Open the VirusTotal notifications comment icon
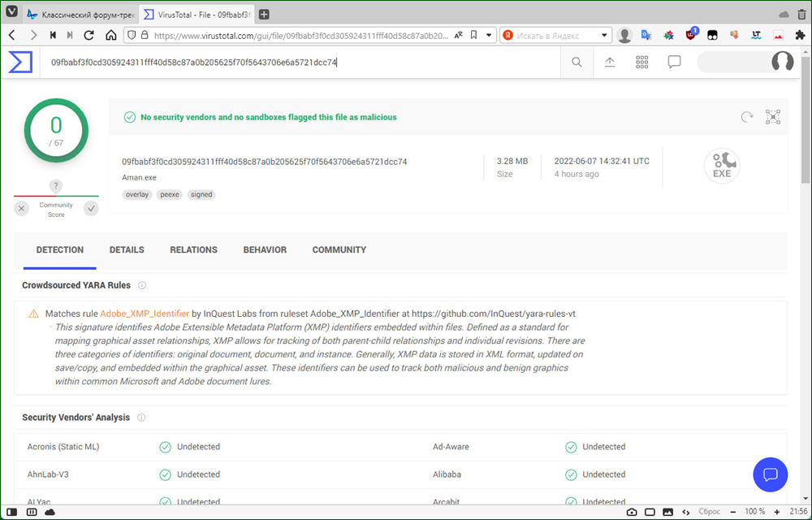 (674, 62)
